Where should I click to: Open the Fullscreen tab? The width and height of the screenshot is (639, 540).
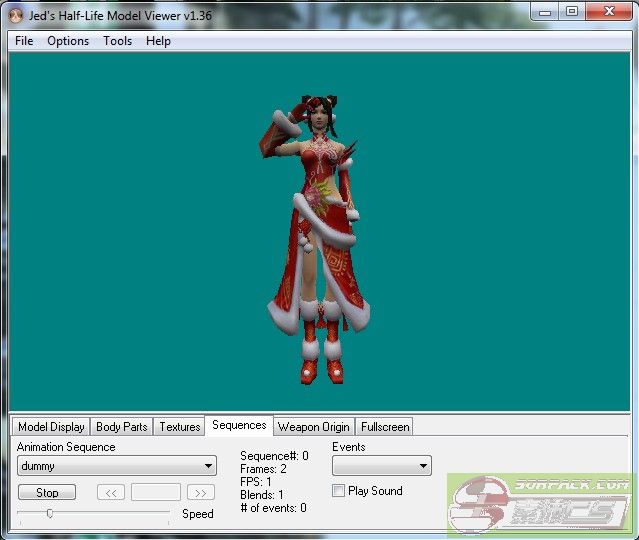point(385,427)
